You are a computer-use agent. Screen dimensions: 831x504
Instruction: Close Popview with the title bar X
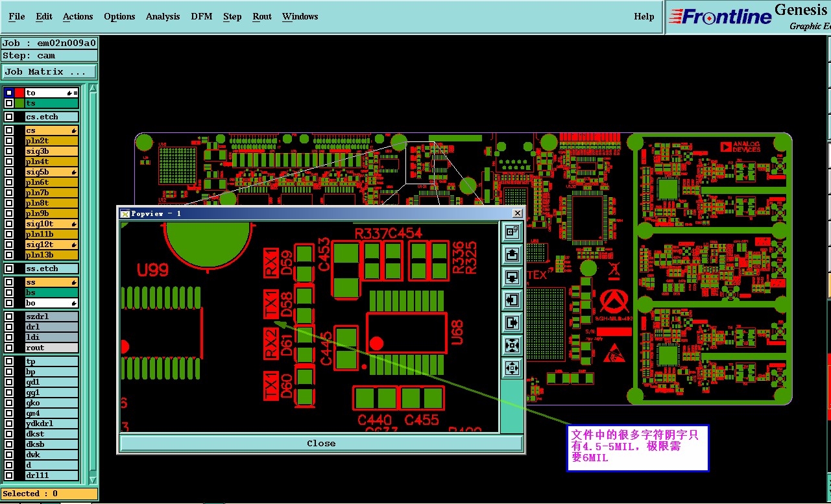517,213
